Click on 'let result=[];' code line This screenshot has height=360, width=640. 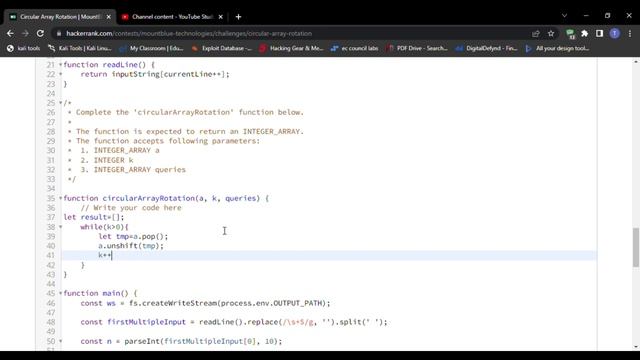pos(94,217)
